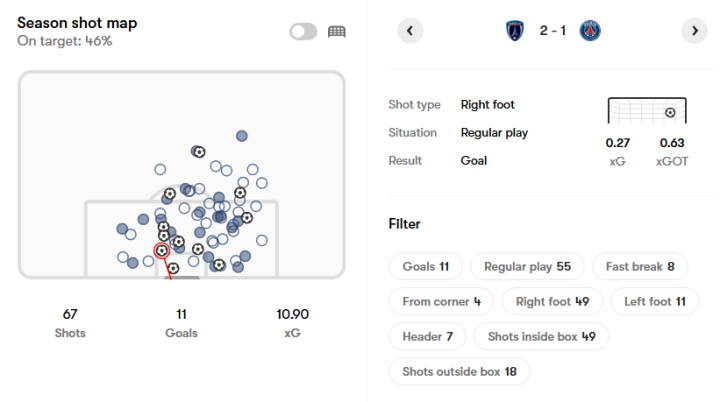This screenshot has width=720, height=402.
Task: Click the long-range goal ball marker
Action: click(x=199, y=152)
